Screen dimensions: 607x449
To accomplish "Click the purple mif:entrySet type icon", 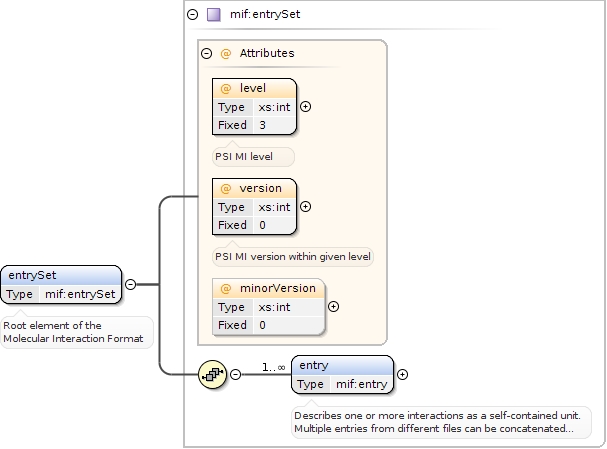I will (x=213, y=15).
